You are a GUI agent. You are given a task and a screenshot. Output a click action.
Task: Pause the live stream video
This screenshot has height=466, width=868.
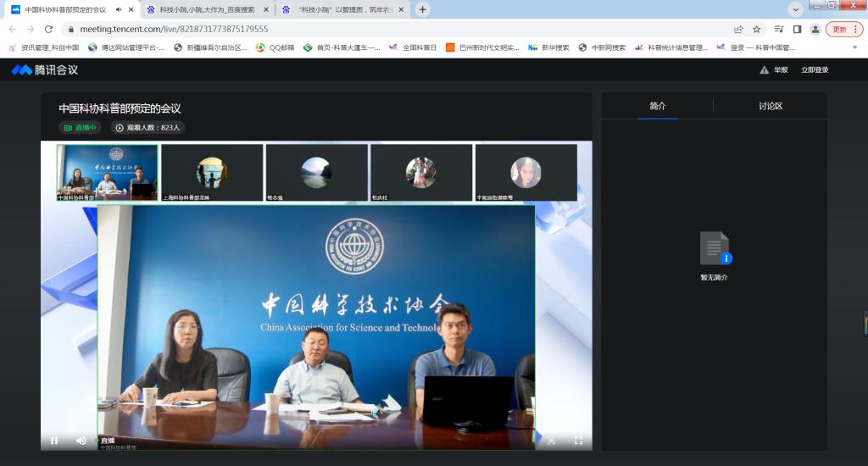[54, 441]
